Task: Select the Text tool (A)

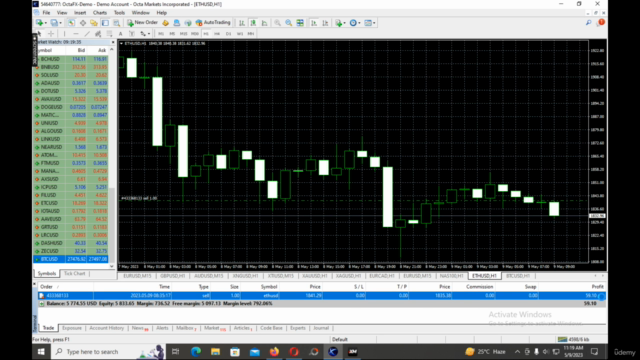Action: 120,34
